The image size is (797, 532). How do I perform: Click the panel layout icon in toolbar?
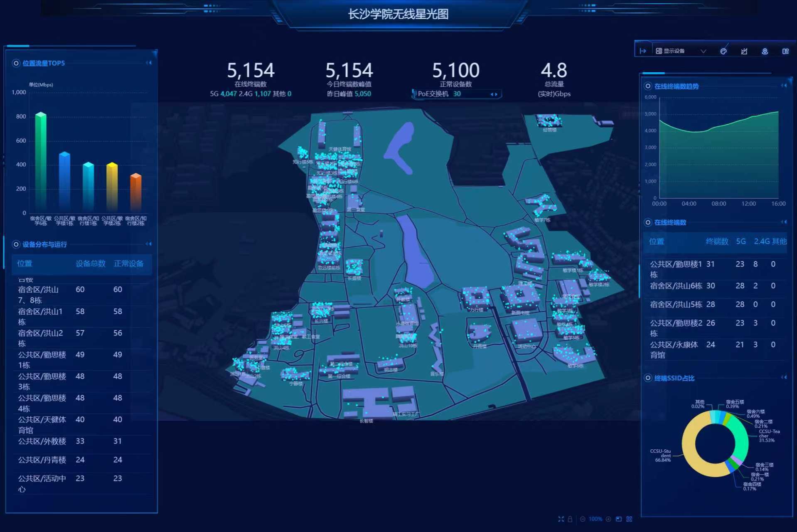pos(785,51)
